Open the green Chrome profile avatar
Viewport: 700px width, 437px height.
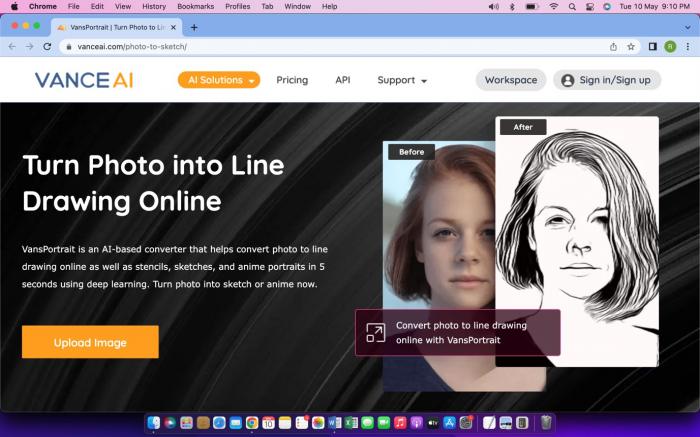click(x=670, y=46)
